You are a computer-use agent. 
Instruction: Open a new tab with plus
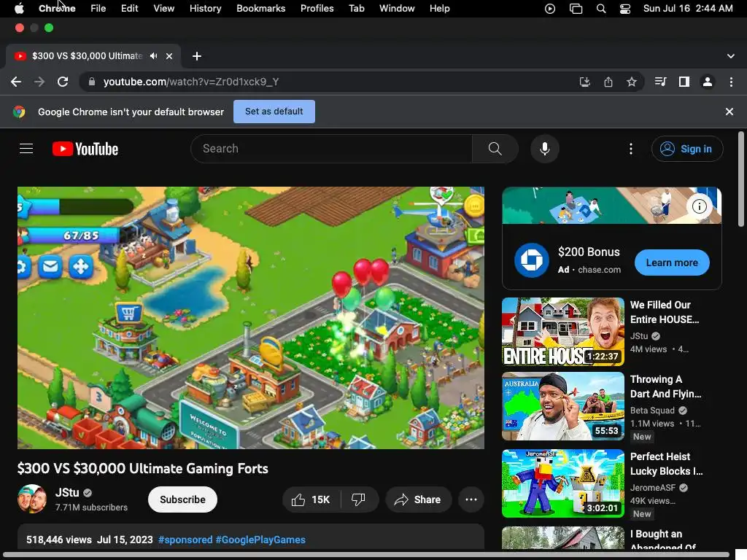click(x=197, y=56)
